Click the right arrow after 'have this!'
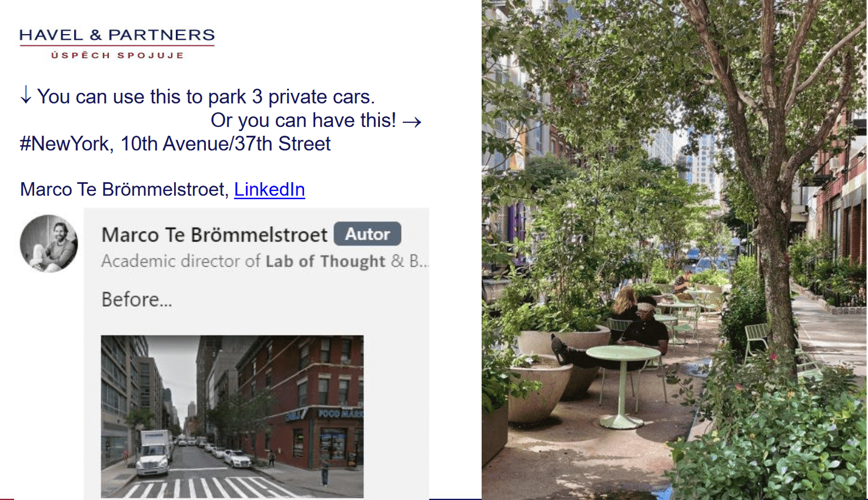 412,122
